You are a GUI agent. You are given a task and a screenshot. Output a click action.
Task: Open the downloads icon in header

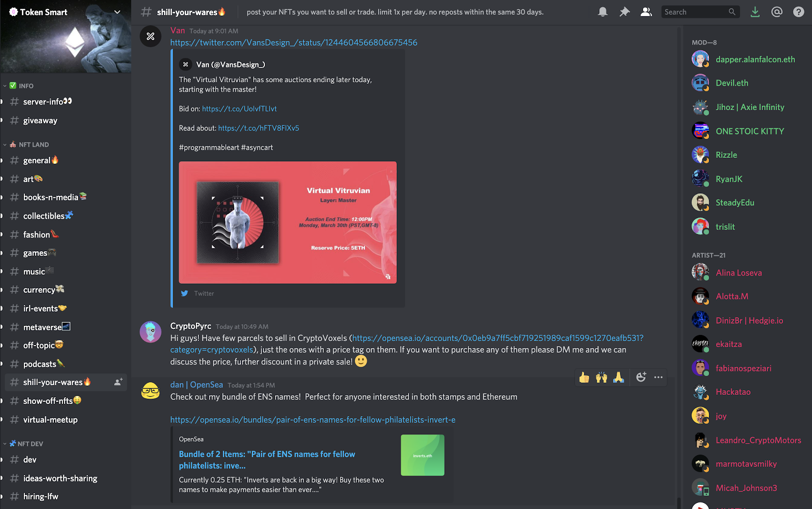point(755,12)
